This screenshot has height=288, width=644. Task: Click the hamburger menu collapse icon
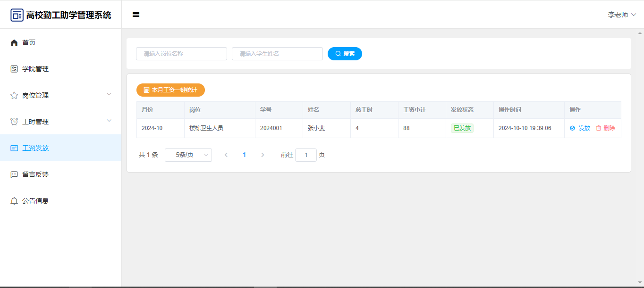pos(136,15)
